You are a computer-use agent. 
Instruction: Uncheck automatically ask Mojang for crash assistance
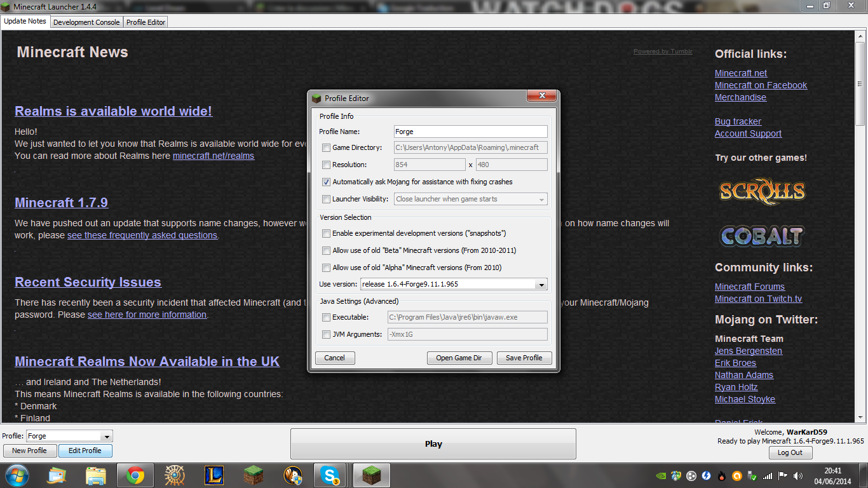click(x=327, y=182)
